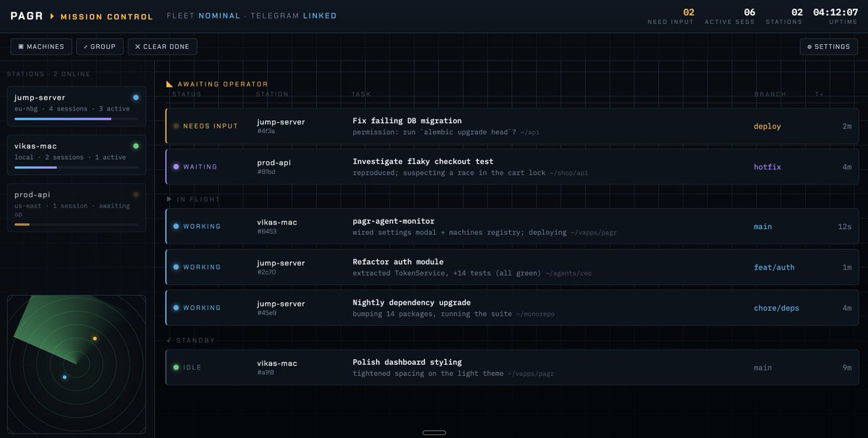Toggle the Group sessions button
This screenshot has width=868, height=438.
(100, 46)
